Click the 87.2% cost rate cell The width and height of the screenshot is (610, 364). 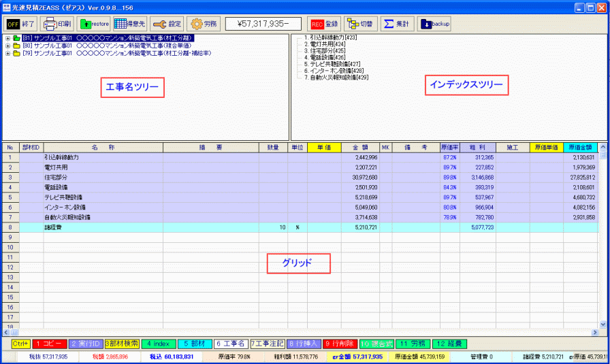tap(450, 157)
